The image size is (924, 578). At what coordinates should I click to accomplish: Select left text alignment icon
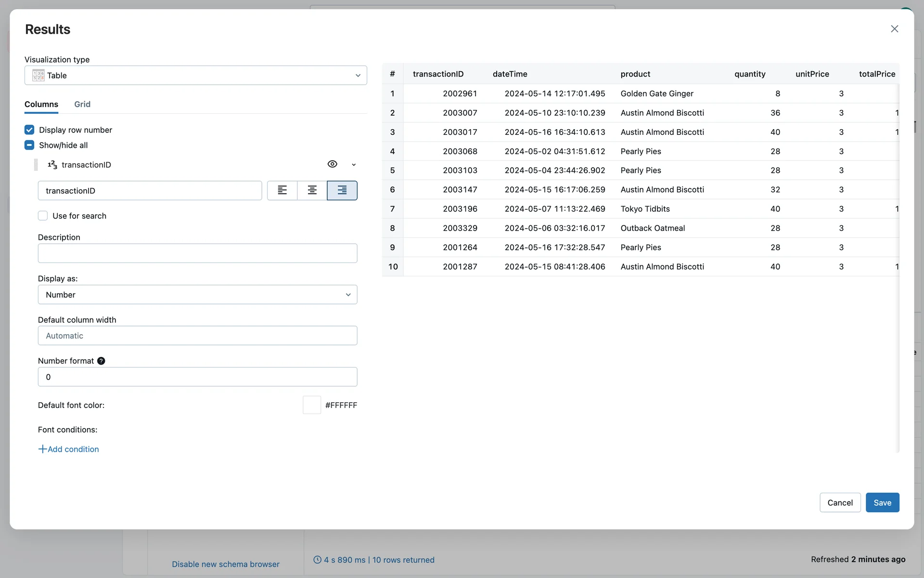[x=282, y=190]
